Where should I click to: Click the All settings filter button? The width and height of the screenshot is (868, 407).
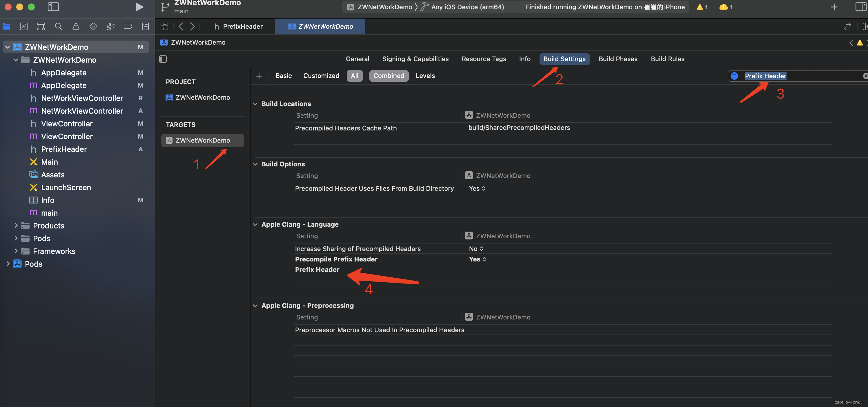pyautogui.click(x=355, y=75)
